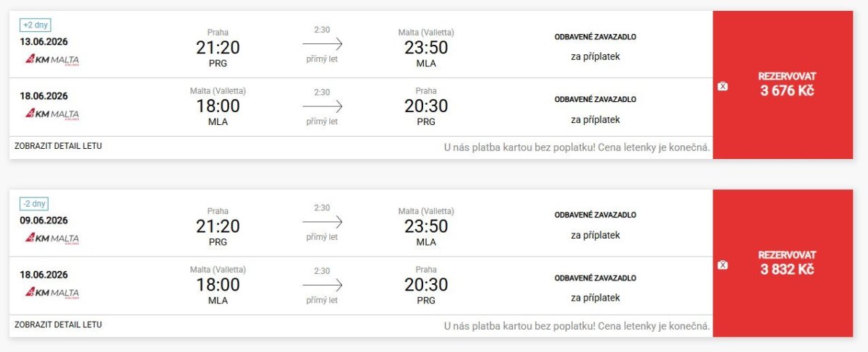
Task: Click the KM Malta logo under 13.06.2026
Action: pos(53,60)
